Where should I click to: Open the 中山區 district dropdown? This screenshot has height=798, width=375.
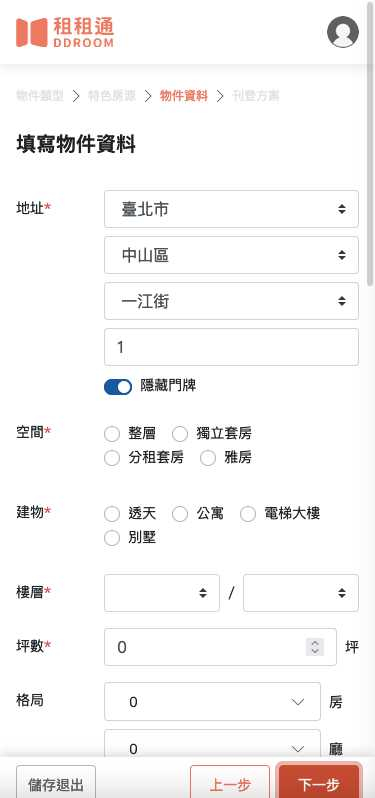[x=232, y=255]
